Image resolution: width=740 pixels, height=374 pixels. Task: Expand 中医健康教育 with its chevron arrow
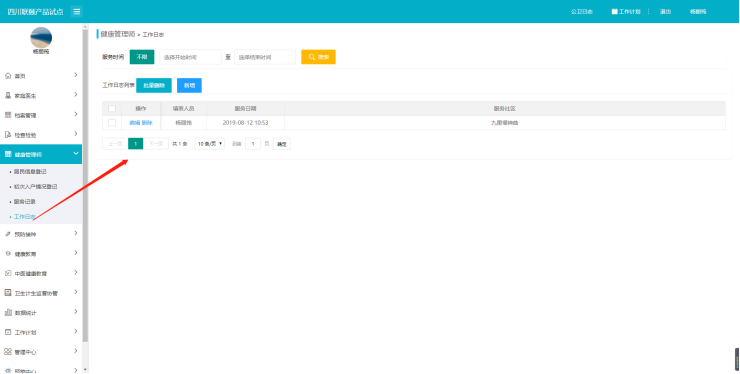(76, 272)
